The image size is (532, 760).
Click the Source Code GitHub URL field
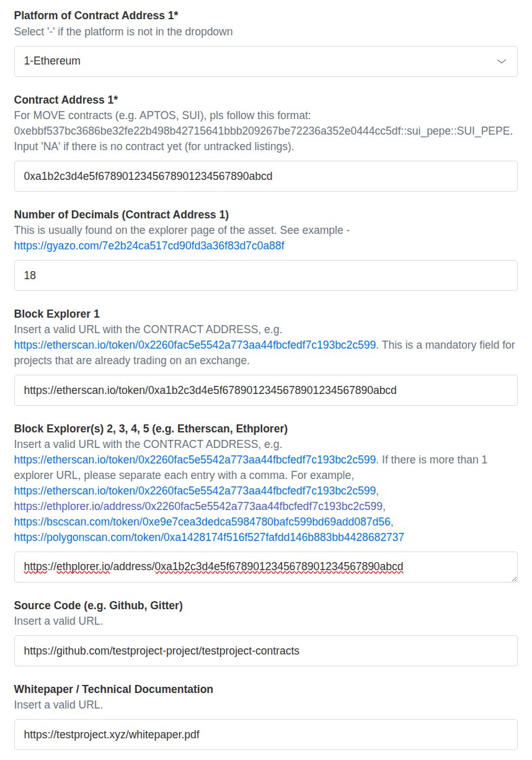coord(265,651)
